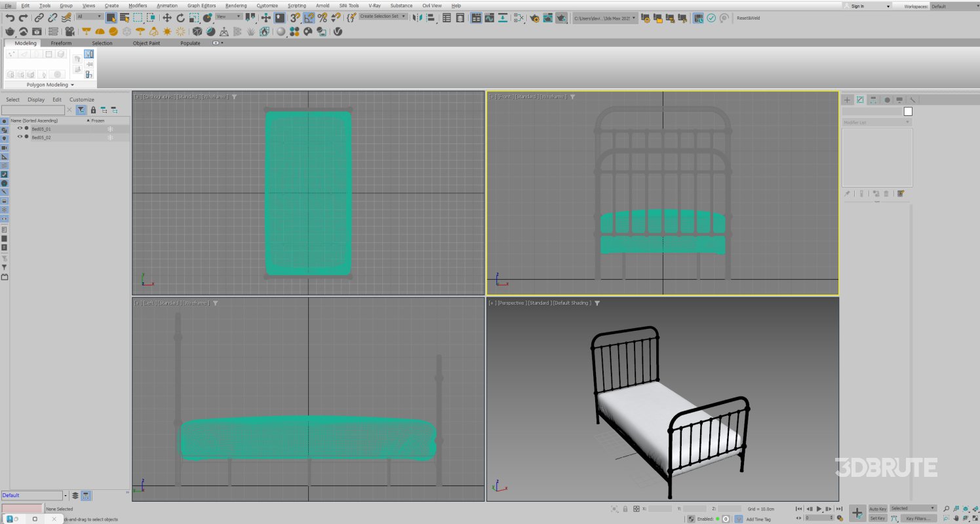Open the Material Editor
This screenshot has width=980, height=524.
coord(518,18)
